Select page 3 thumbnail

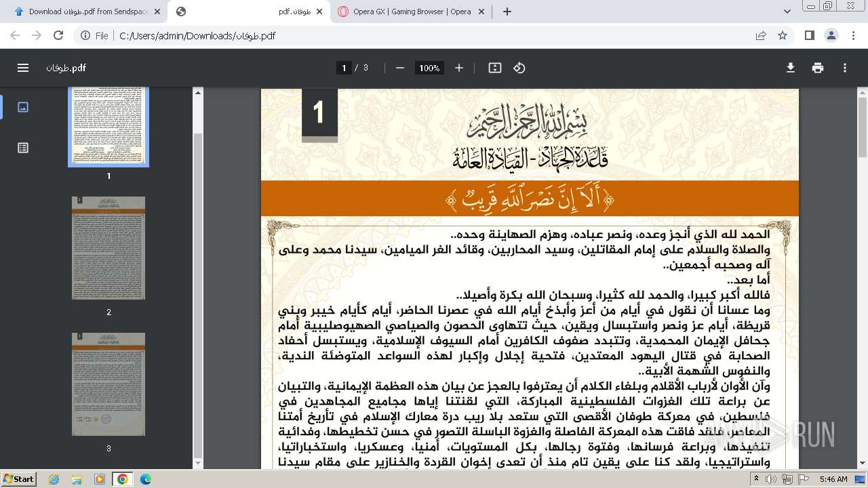coord(108,384)
